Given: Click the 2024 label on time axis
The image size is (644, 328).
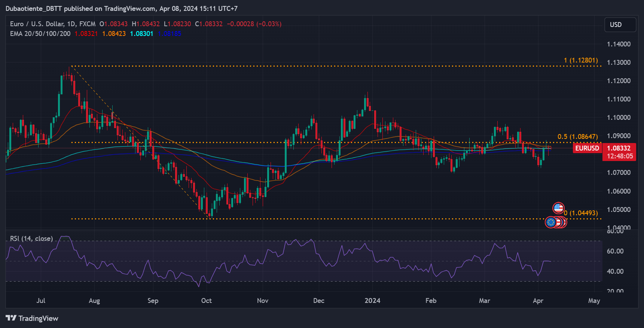Looking at the screenshot, I should [372, 301].
